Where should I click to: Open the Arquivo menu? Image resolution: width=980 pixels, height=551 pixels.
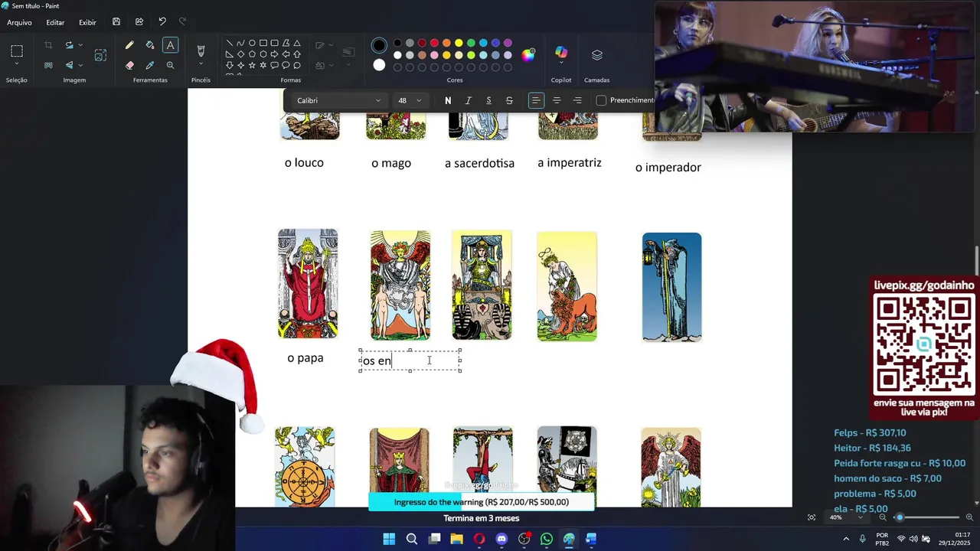click(19, 22)
